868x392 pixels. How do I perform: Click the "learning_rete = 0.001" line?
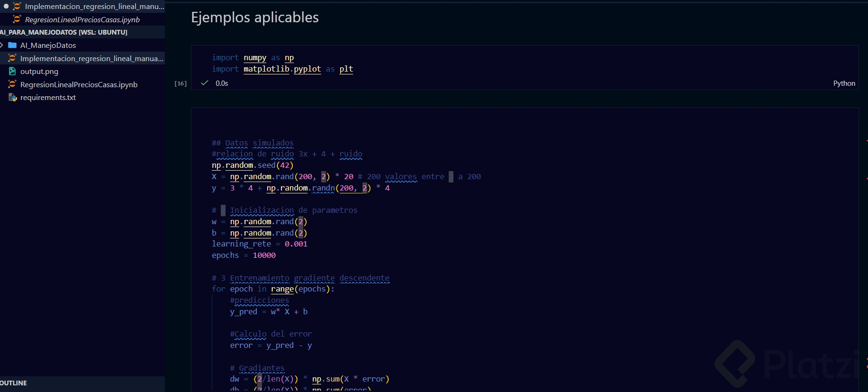click(260, 244)
